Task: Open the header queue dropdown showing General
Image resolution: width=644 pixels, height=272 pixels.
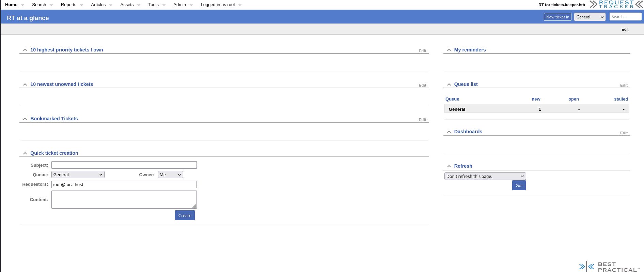Action: pyautogui.click(x=590, y=17)
